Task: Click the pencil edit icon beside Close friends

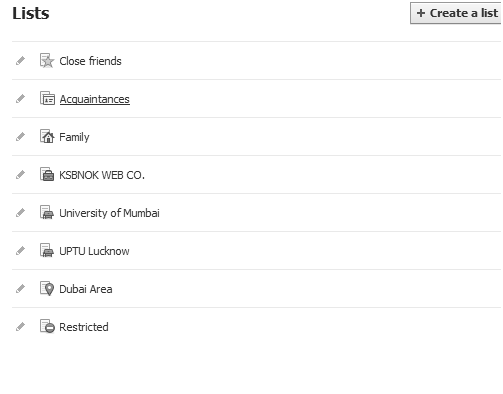Action: coord(20,61)
